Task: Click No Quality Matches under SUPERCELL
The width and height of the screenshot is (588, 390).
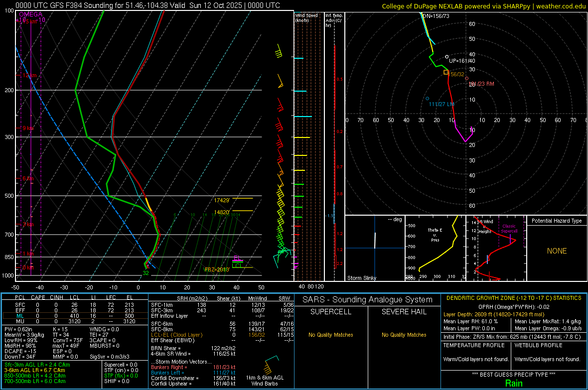Action: click(x=331, y=335)
